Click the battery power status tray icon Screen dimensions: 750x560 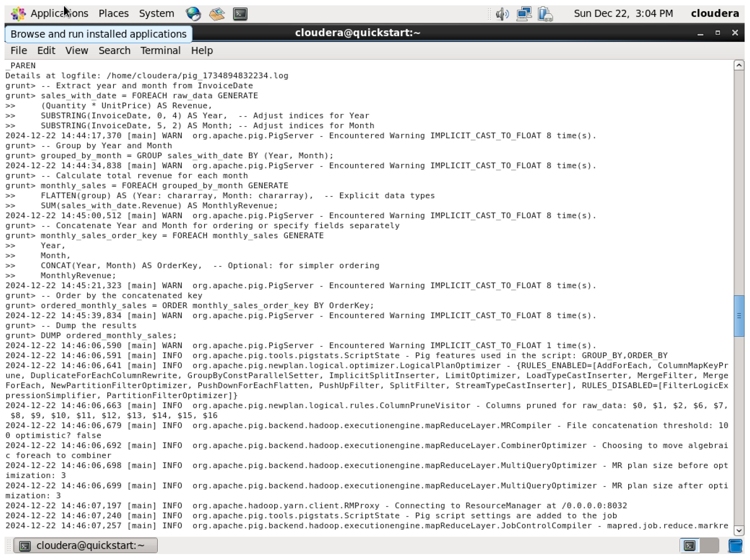coord(544,14)
